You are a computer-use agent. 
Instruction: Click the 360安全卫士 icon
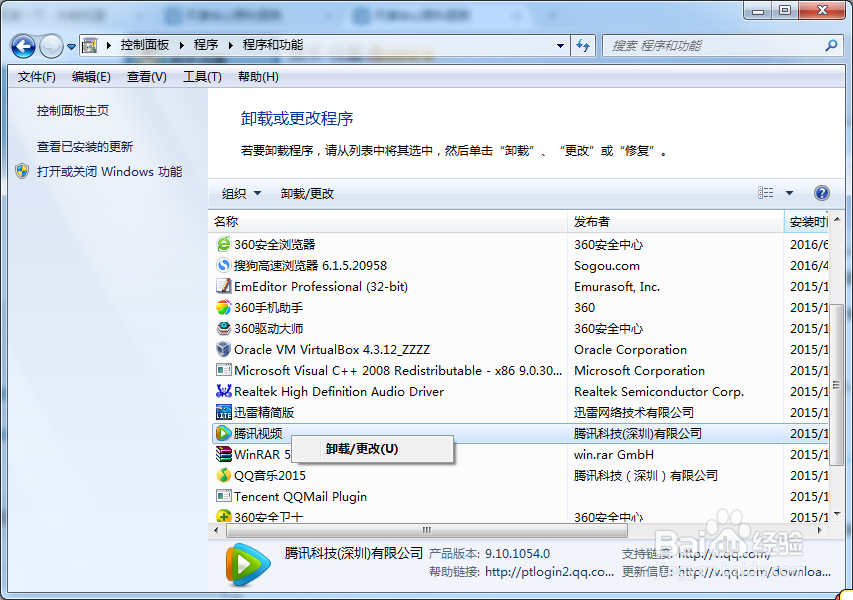click(224, 516)
